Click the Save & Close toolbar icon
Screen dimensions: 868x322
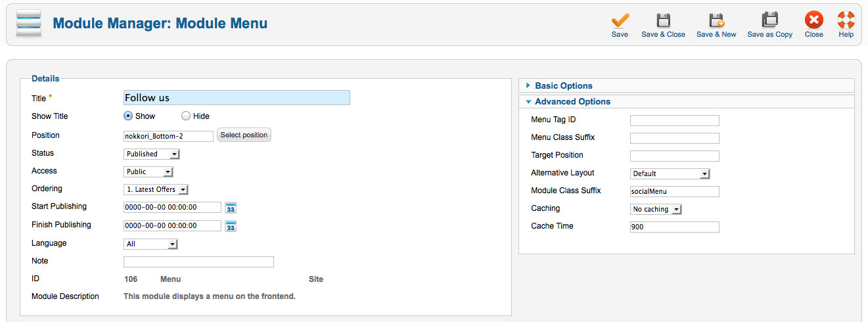coord(663,20)
